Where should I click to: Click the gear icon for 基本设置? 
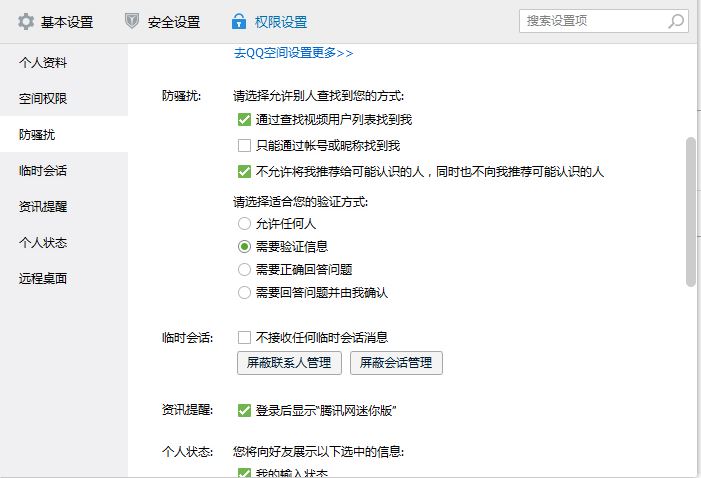26,21
